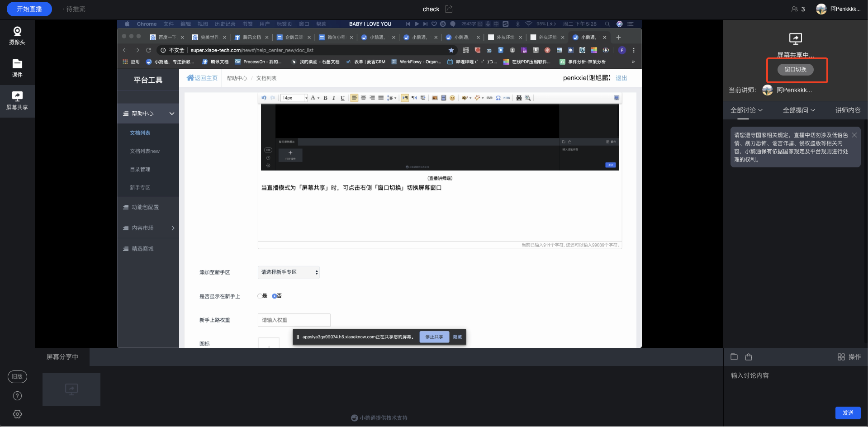
Task: Click the 请输入权重 input field
Action: coord(294,320)
